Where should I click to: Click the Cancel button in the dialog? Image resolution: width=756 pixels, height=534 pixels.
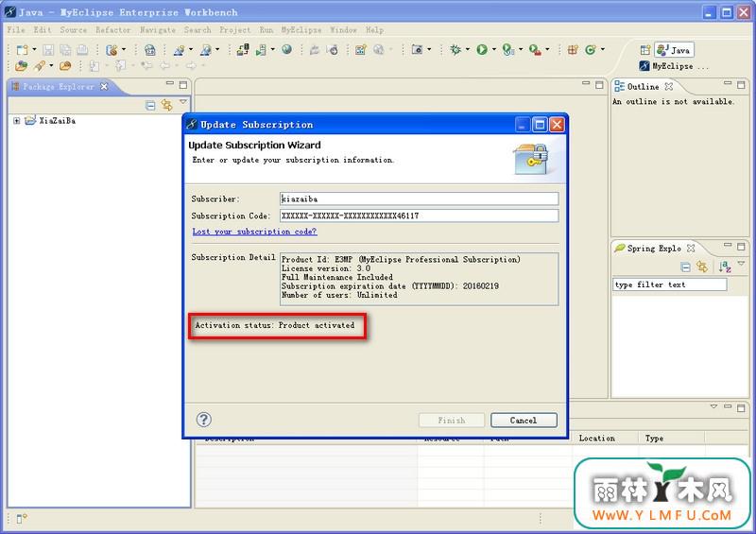[524, 421]
